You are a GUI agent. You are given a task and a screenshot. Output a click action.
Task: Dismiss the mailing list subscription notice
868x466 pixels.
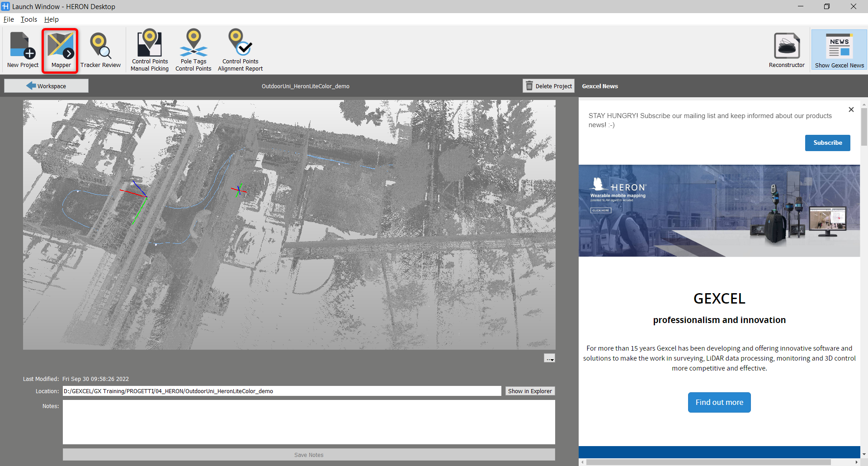[x=851, y=109]
